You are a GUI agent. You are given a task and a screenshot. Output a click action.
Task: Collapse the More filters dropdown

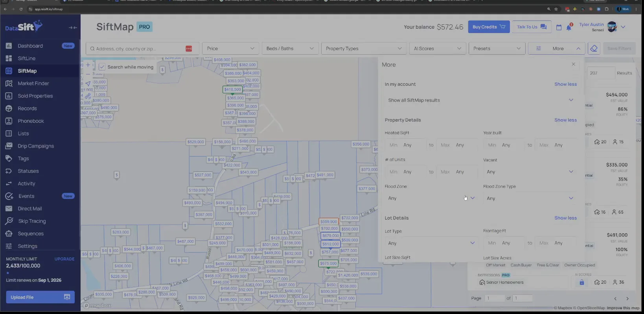[556, 48]
